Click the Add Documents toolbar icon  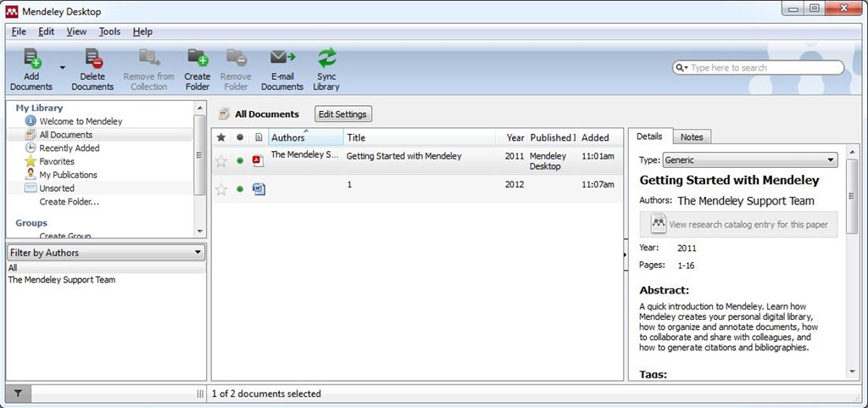pyautogui.click(x=31, y=59)
